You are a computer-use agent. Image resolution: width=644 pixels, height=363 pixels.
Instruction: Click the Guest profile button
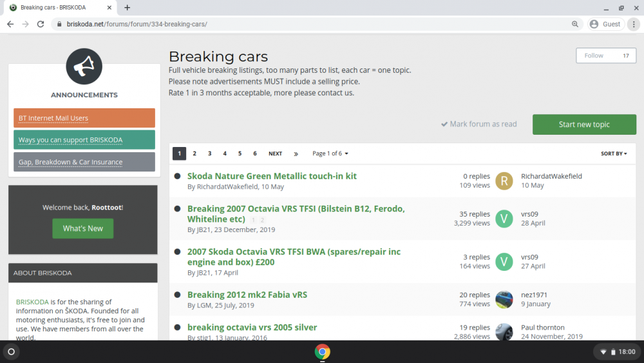[606, 25]
